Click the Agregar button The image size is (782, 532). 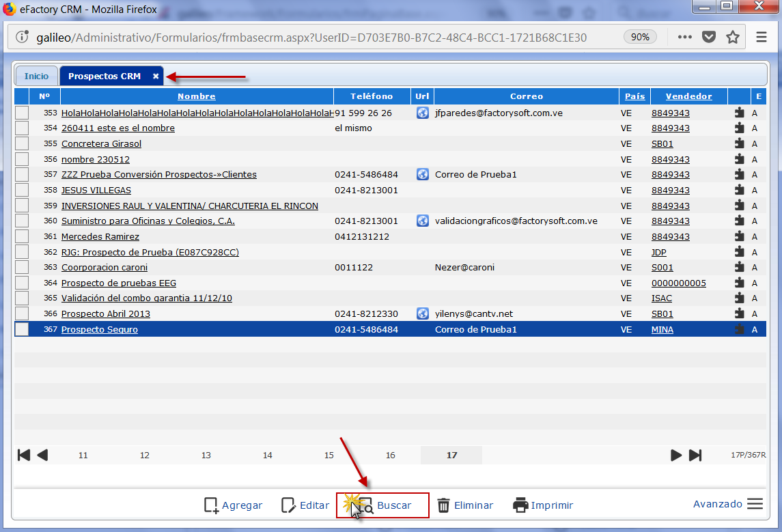(x=234, y=505)
